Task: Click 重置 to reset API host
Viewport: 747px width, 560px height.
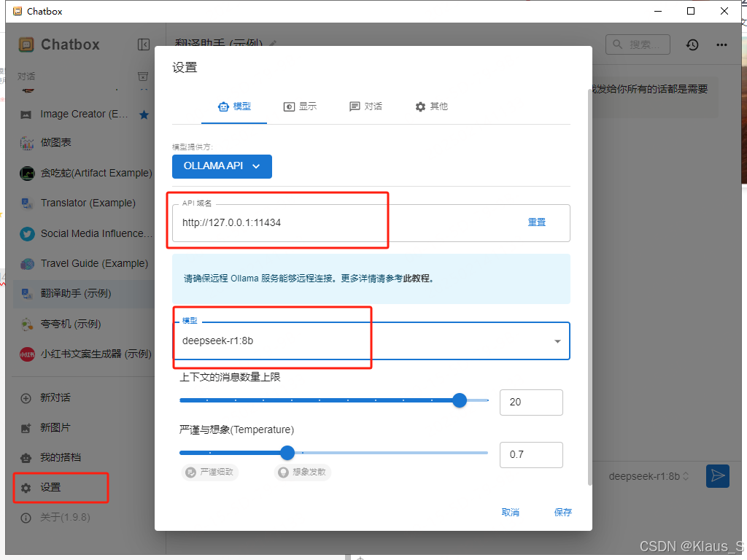Action: click(x=536, y=222)
